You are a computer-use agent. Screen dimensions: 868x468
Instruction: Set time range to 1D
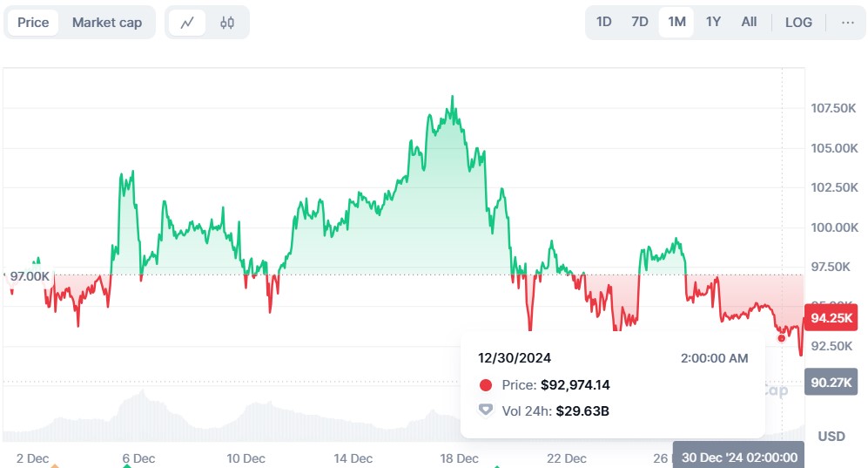pos(603,22)
